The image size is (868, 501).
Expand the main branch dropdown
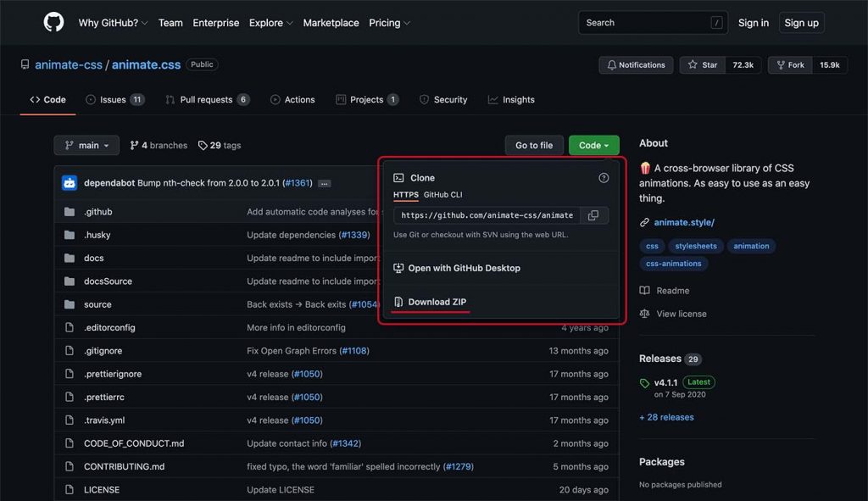point(86,146)
